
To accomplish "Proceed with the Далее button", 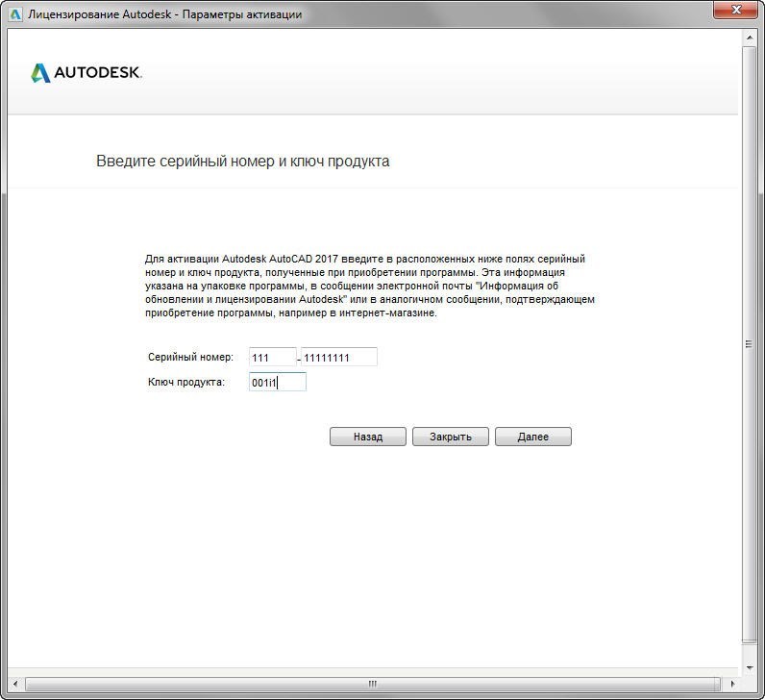I will (532, 437).
